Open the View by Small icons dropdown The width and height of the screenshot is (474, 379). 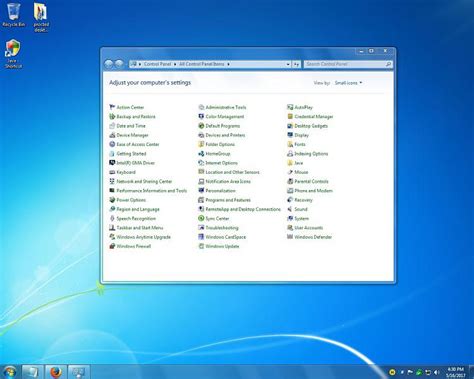tap(348, 83)
